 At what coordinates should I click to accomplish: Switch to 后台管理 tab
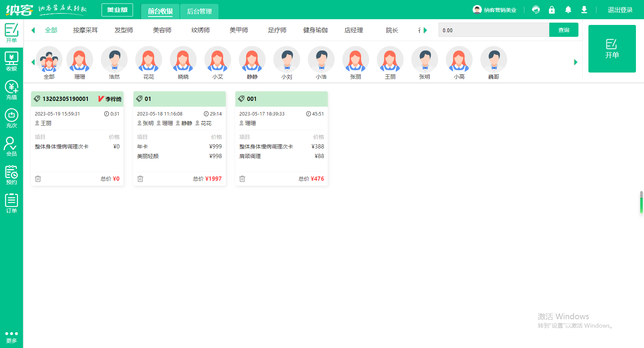click(x=199, y=12)
